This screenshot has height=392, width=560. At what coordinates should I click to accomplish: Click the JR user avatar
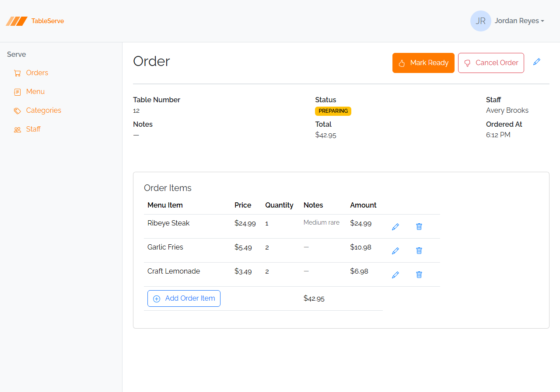pos(481,21)
